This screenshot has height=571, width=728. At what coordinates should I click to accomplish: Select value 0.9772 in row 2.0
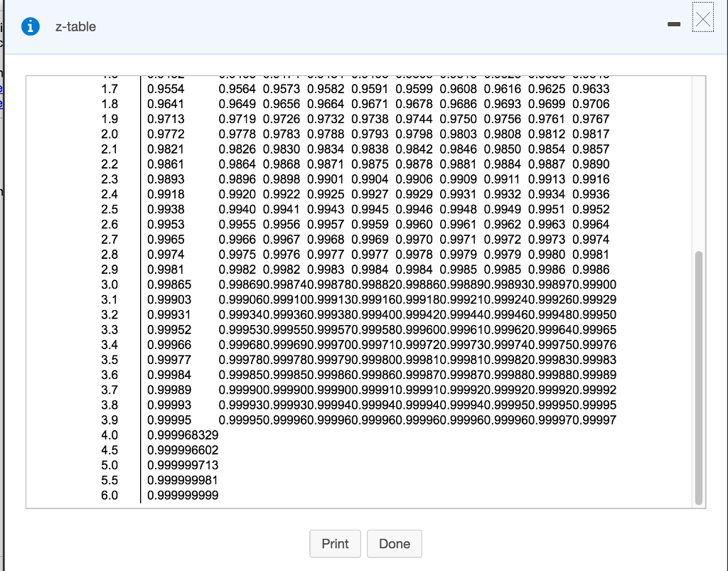tap(166, 134)
